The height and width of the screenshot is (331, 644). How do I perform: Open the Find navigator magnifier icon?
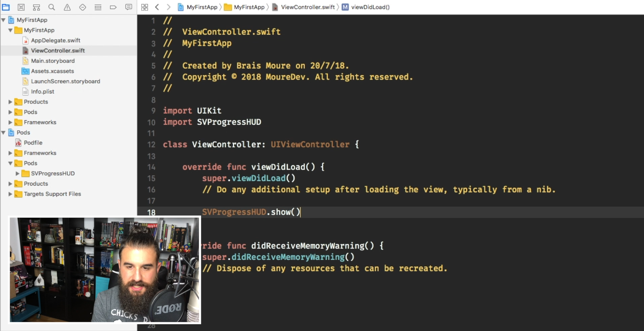(52, 7)
